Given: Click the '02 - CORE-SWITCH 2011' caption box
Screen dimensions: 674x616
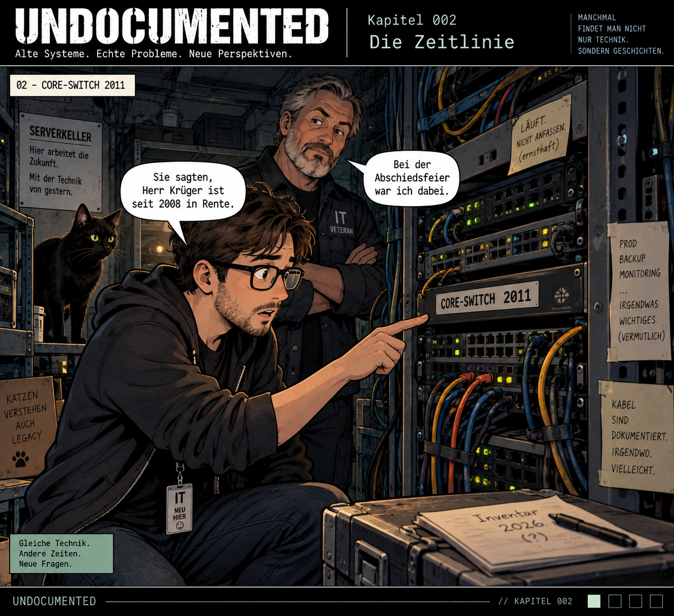Looking at the screenshot, I should pos(72,85).
